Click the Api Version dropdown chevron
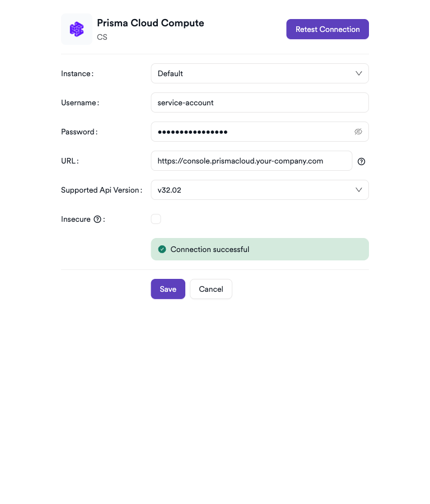Viewport: 430px width, 504px height. (x=358, y=190)
